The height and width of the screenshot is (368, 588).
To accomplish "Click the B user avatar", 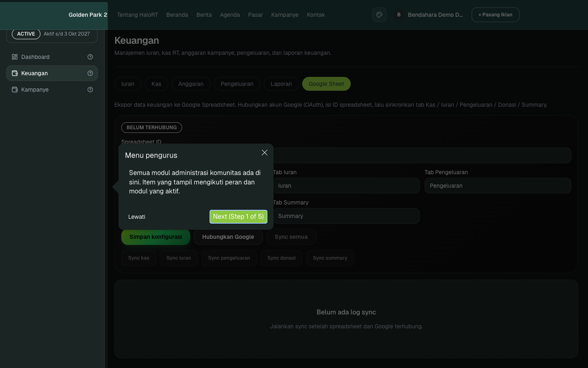I will [399, 15].
